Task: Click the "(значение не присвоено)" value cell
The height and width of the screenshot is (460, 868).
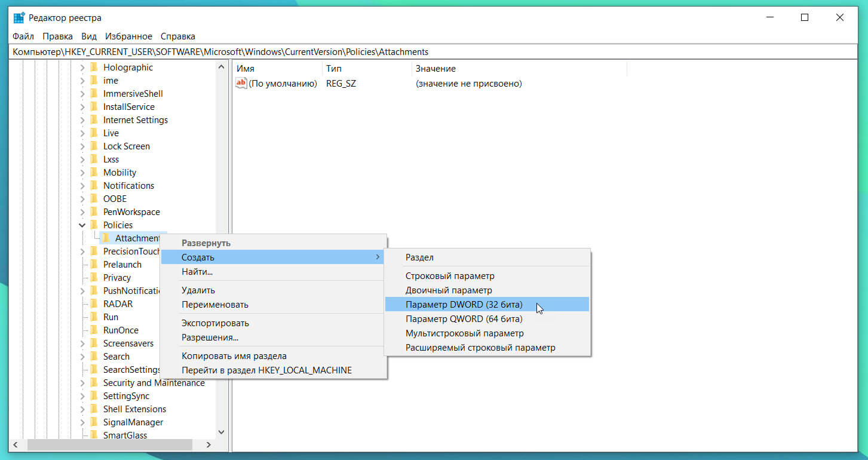Action: tap(469, 84)
